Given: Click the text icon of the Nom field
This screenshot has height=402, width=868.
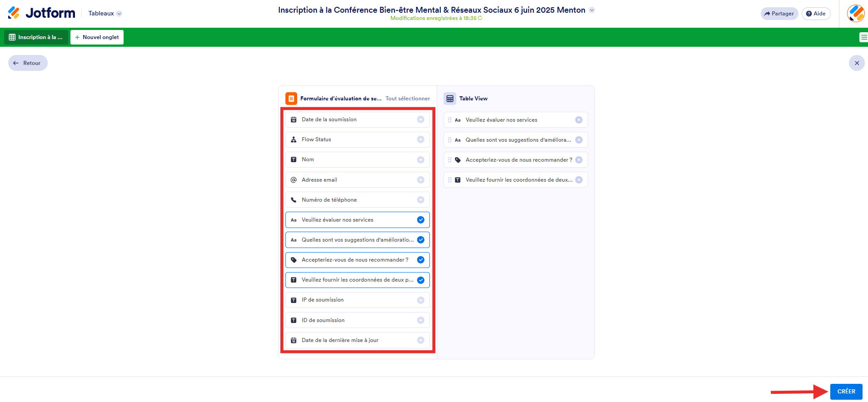Looking at the screenshot, I should click(x=294, y=159).
